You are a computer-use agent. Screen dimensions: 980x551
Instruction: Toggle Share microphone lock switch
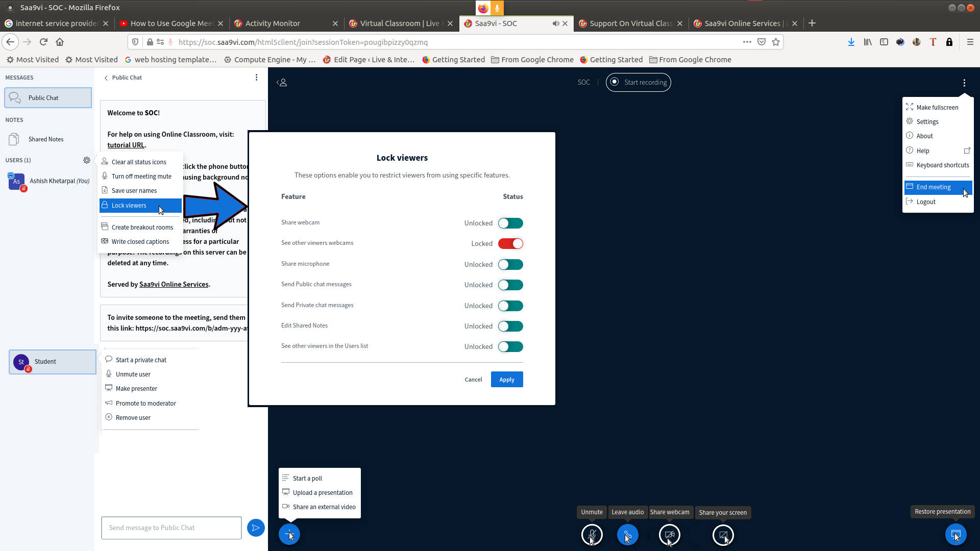coord(510,264)
